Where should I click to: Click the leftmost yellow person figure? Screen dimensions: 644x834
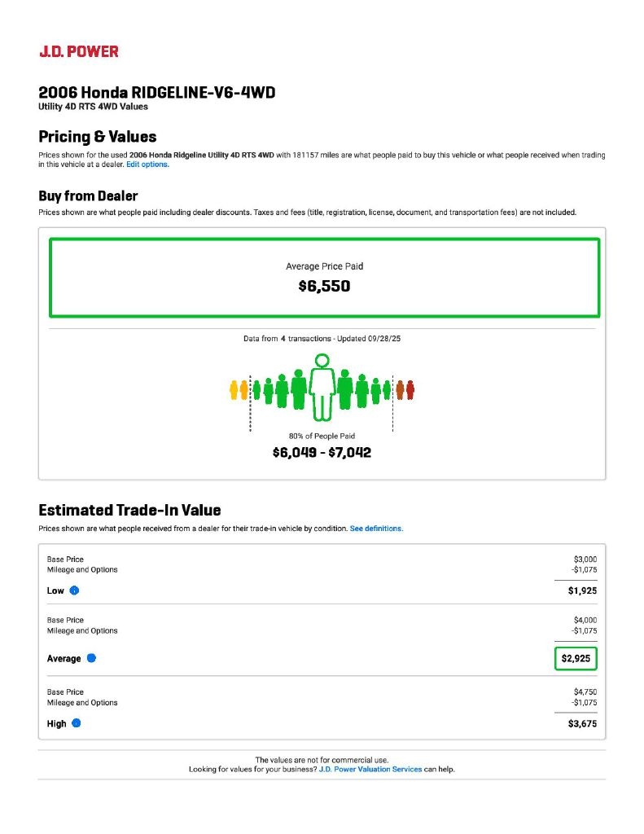[x=234, y=390]
